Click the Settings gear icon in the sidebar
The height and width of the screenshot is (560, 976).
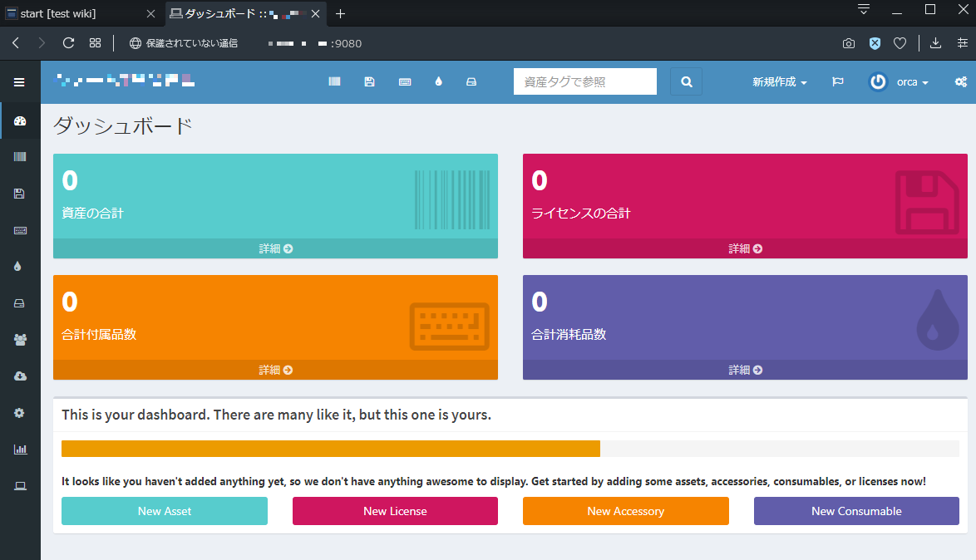coord(18,412)
